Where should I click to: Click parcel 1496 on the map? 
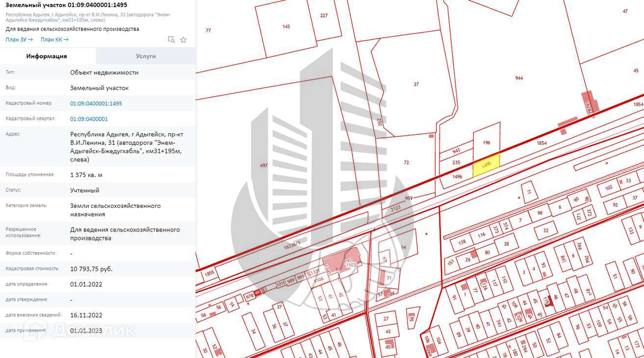(x=457, y=177)
